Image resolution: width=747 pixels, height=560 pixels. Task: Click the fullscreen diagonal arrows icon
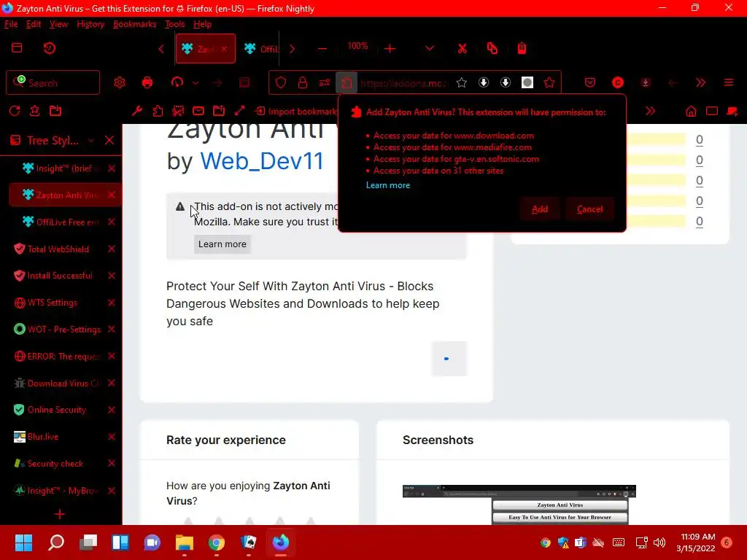pyautogui.click(x=239, y=111)
